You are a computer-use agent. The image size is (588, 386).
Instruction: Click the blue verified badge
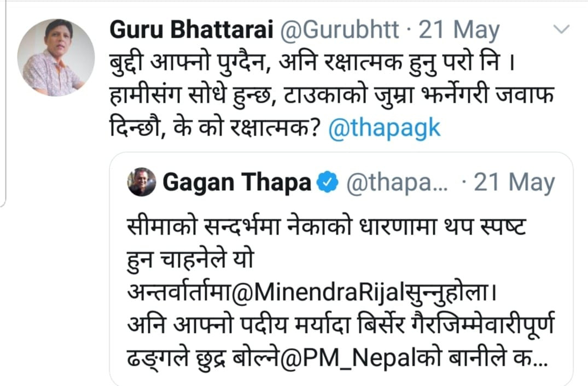[328, 183]
